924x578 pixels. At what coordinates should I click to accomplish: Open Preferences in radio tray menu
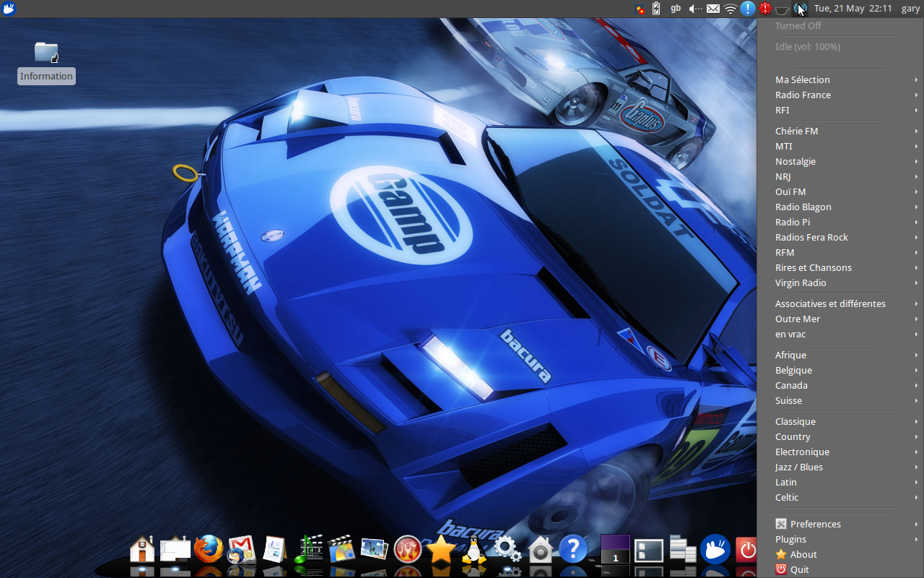[815, 524]
